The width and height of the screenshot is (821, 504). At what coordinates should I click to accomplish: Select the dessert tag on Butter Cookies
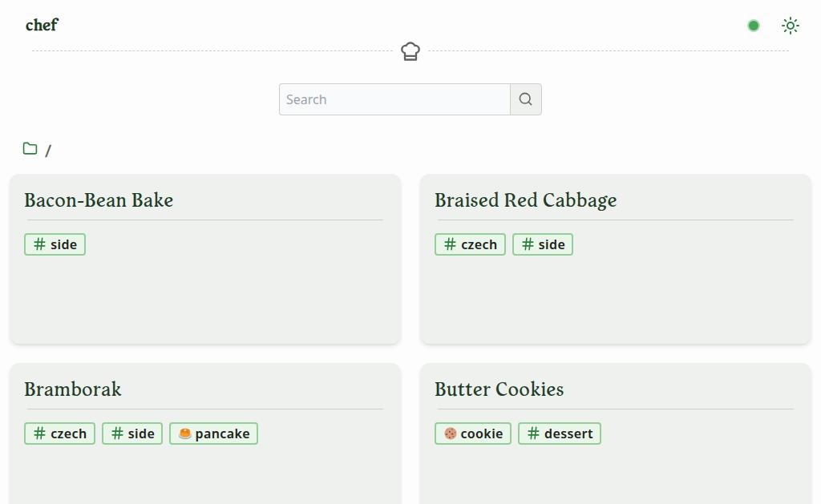[x=560, y=433]
